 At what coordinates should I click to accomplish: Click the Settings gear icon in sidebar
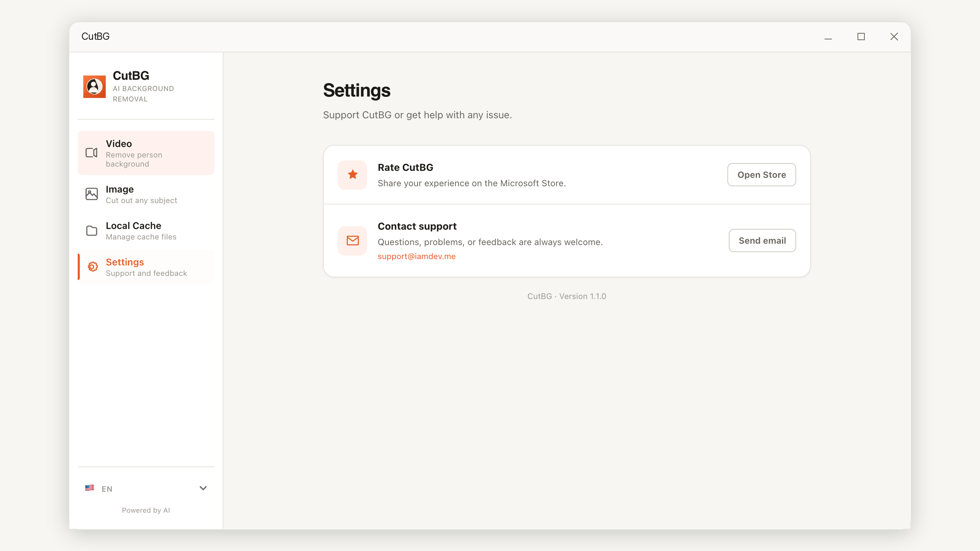click(93, 267)
